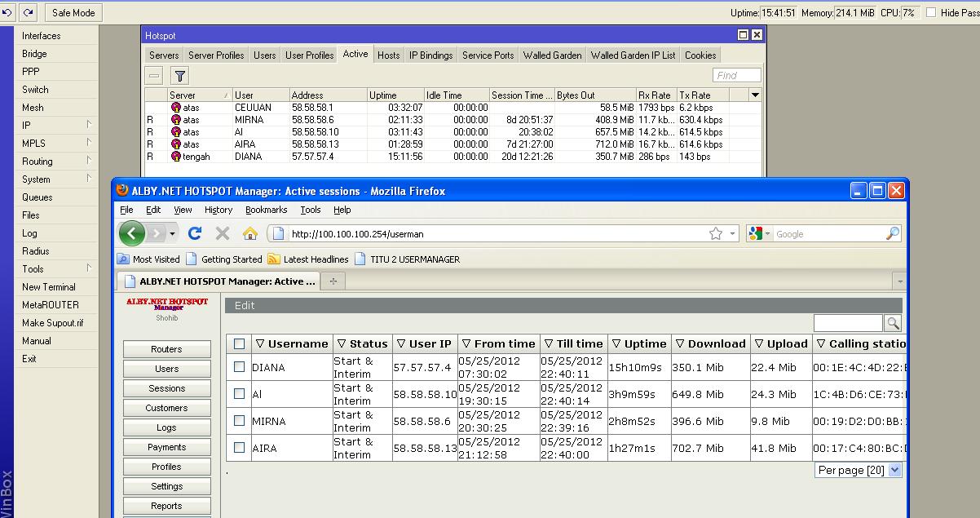Switch to the Walled Garden tab
Image resolution: width=980 pixels, height=518 pixels.
(552, 55)
